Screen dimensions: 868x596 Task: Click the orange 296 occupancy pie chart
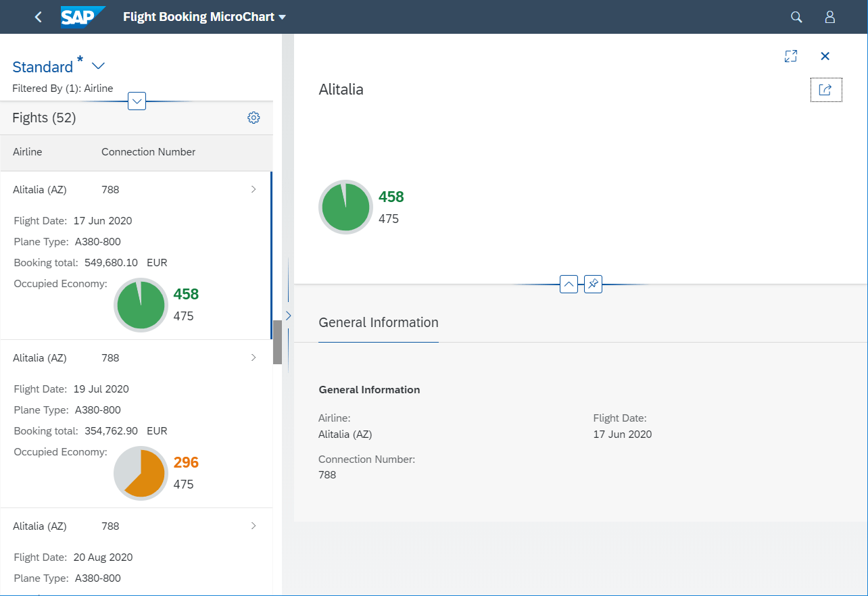coord(140,473)
